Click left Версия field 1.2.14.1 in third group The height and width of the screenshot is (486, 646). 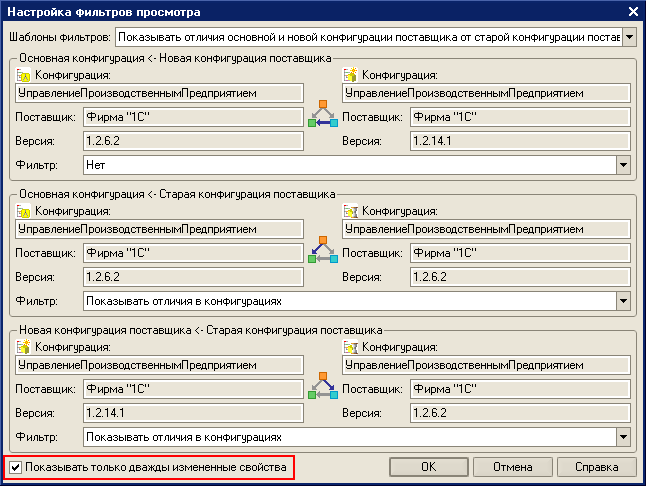193,413
